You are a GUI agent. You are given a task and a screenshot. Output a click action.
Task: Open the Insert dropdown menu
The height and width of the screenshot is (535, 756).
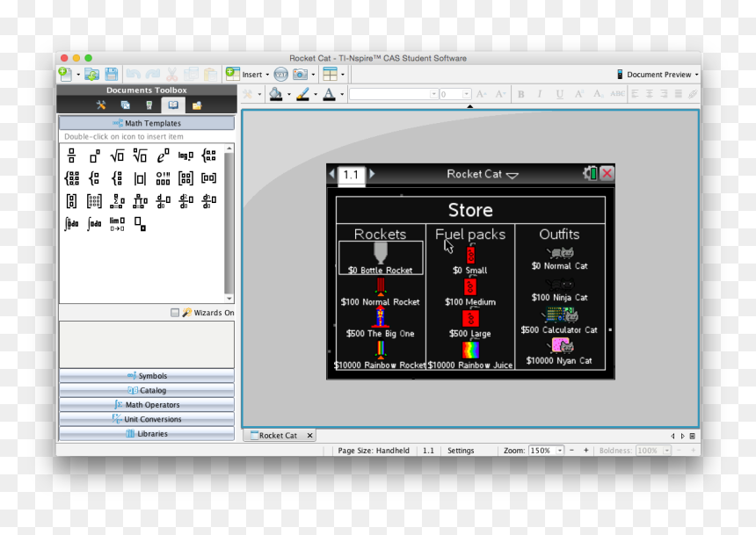point(247,74)
